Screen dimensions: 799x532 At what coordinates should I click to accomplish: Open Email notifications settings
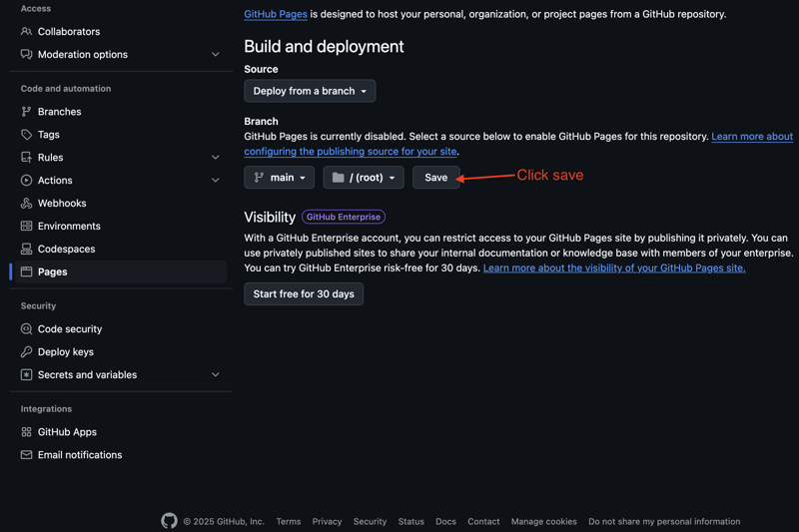pyautogui.click(x=121, y=454)
